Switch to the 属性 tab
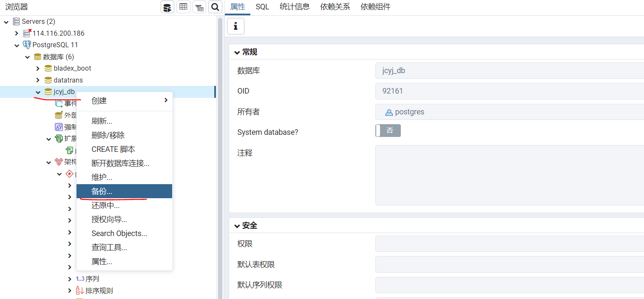 pos(238,7)
